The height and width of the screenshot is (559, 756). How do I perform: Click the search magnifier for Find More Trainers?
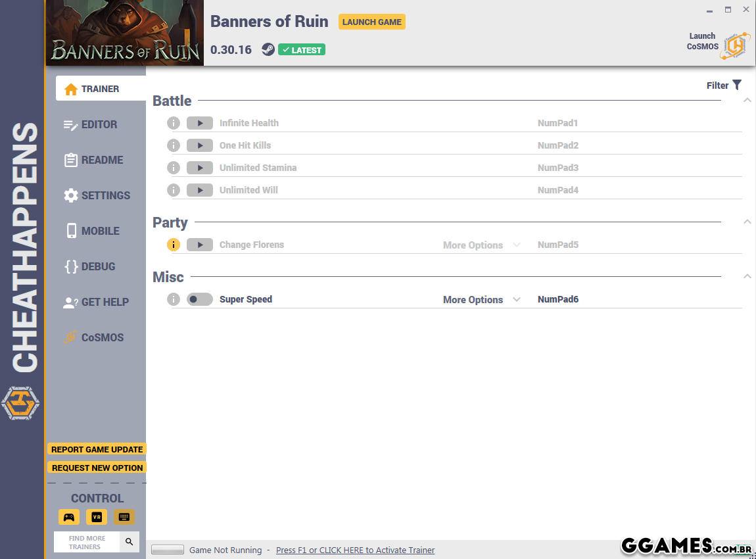click(130, 542)
